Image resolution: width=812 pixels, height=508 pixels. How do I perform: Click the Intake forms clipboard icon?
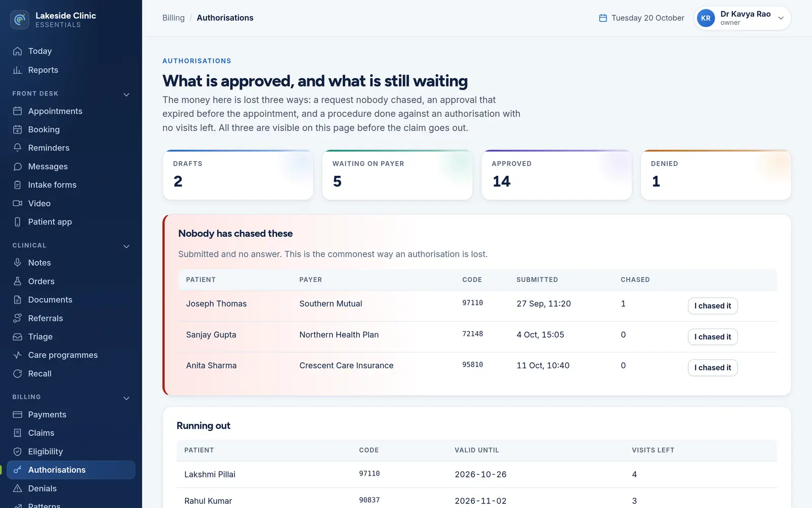coord(18,185)
